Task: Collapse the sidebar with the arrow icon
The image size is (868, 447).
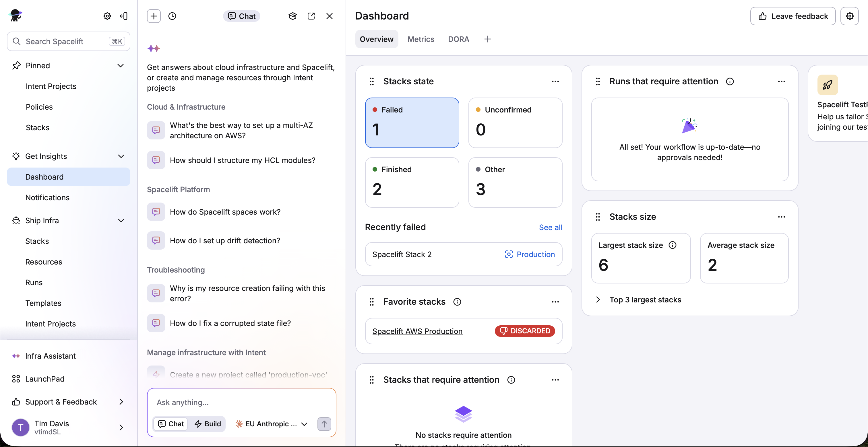Action: coord(124,16)
